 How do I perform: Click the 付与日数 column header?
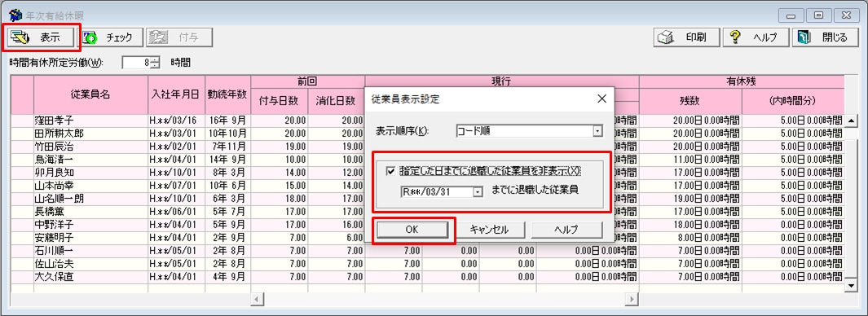click(279, 101)
